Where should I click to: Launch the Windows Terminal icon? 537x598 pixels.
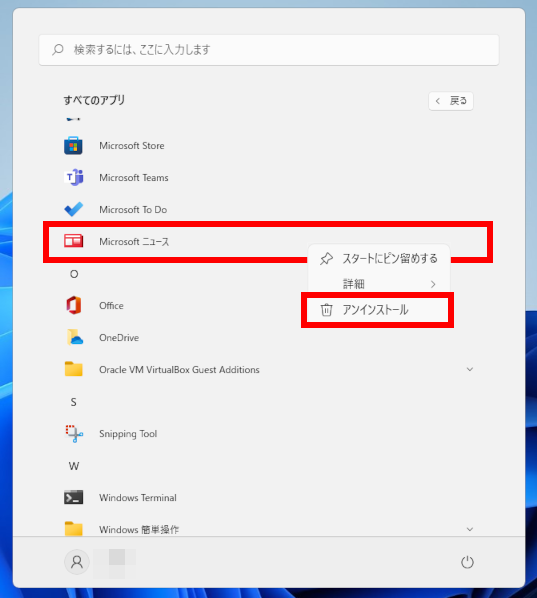coord(73,497)
